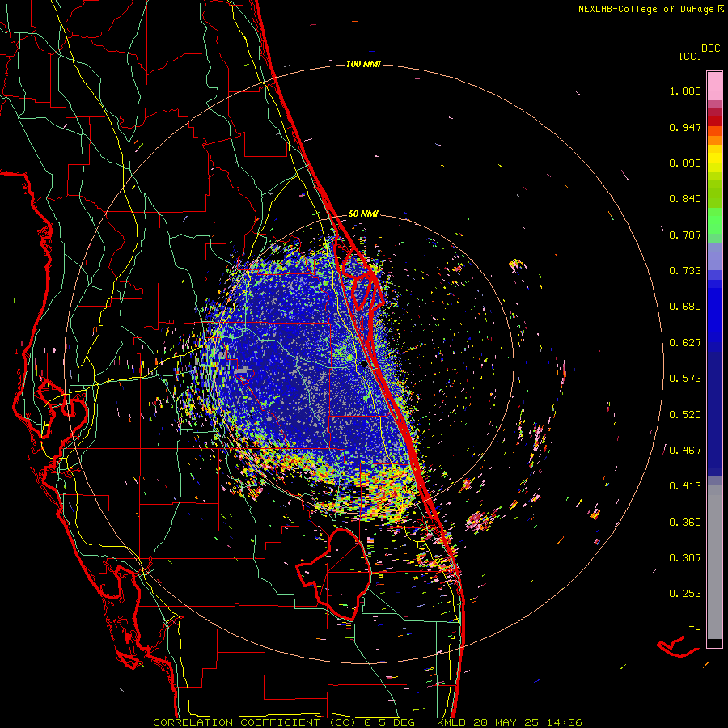Screen dimensions: 728x728
Task: Click the 0.467 scale value
Action: click(x=685, y=451)
